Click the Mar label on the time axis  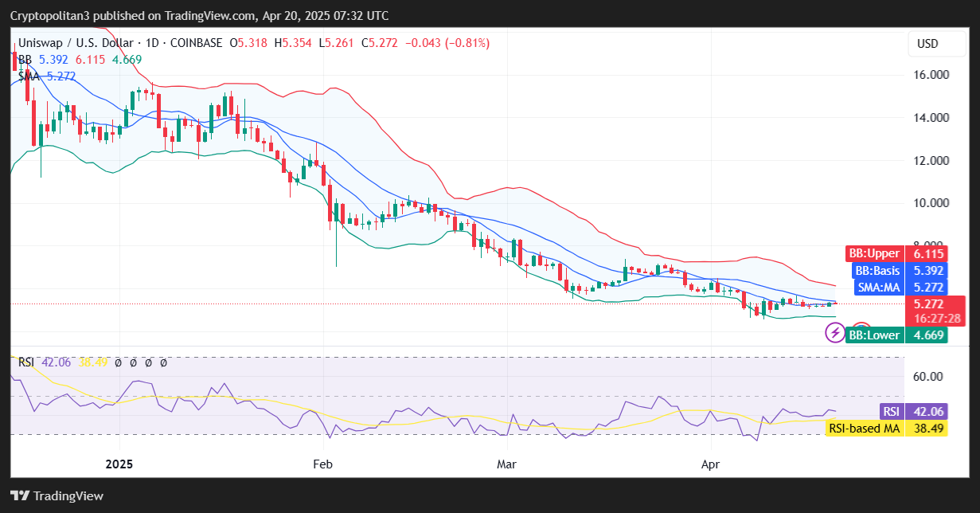coord(505,463)
